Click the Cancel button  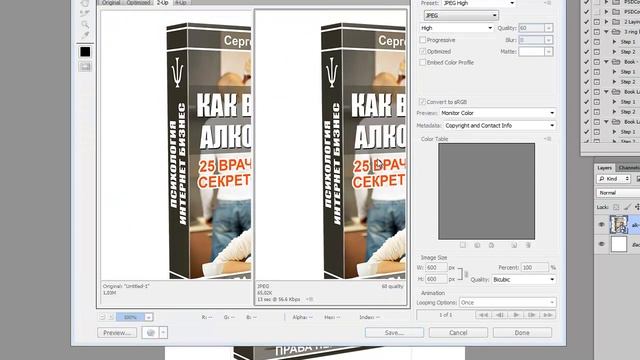coord(458,333)
